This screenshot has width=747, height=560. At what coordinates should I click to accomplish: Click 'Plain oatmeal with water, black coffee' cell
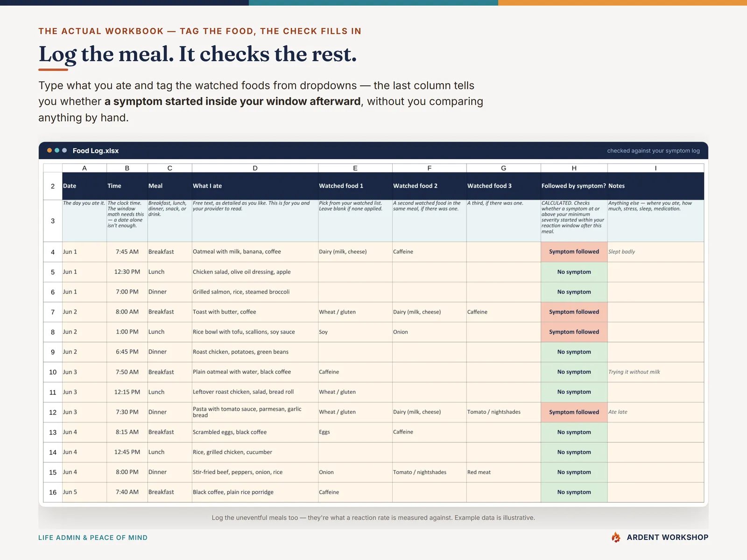click(x=255, y=372)
